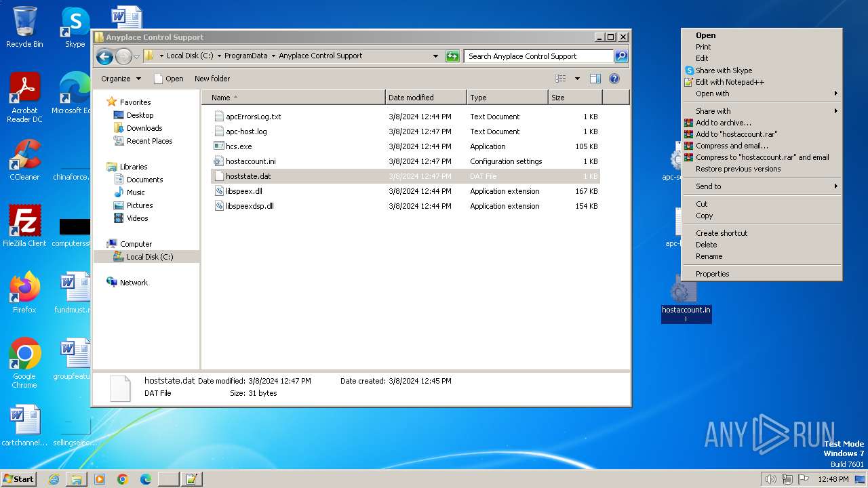Click the search magnifier icon
The image size is (868, 488).
click(x=621, y=56)
